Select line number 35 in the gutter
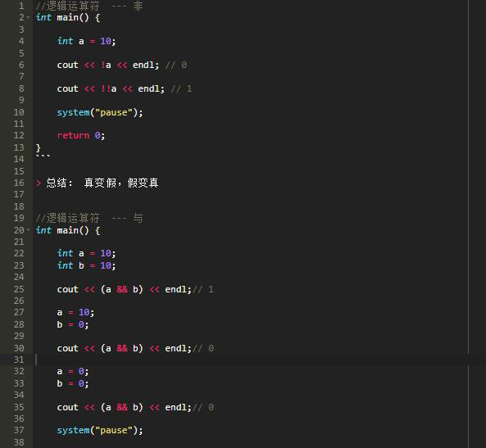 (19, 407)
